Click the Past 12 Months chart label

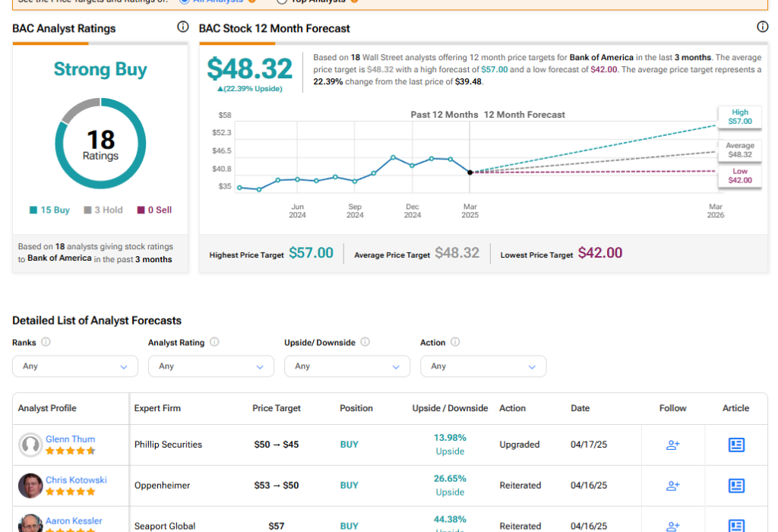(444, 115)
